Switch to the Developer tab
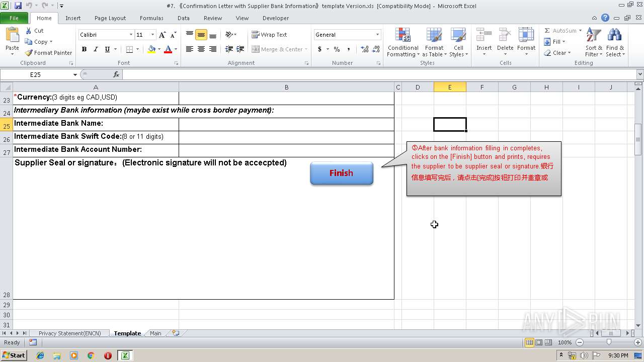Image resolution: width=644 pixels, height=362 pixels. click(276, 18)
